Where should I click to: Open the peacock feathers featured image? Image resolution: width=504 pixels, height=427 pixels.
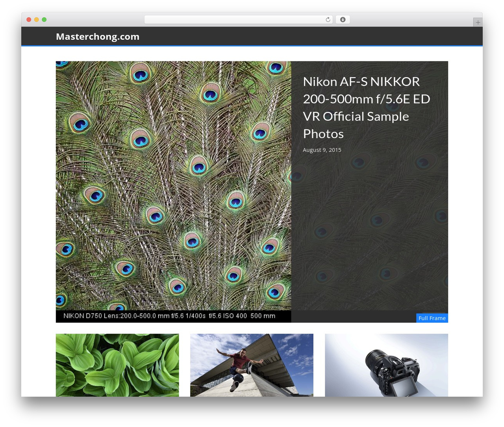[174, 191]
